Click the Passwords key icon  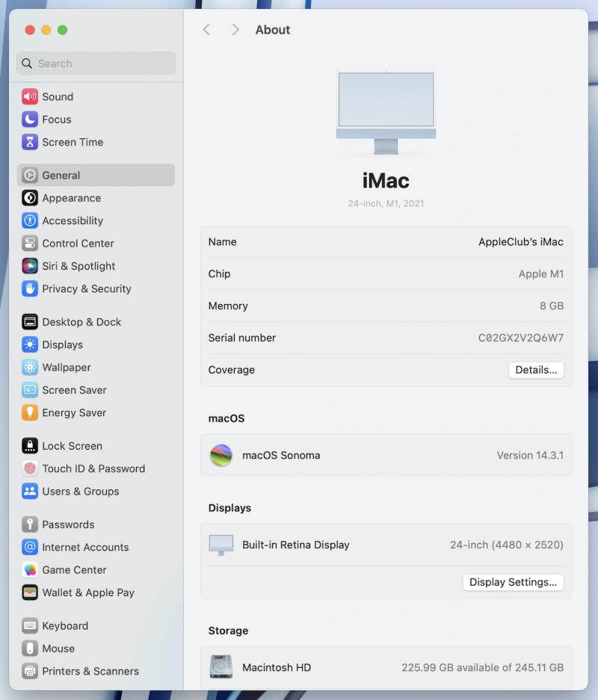[30, 524]
